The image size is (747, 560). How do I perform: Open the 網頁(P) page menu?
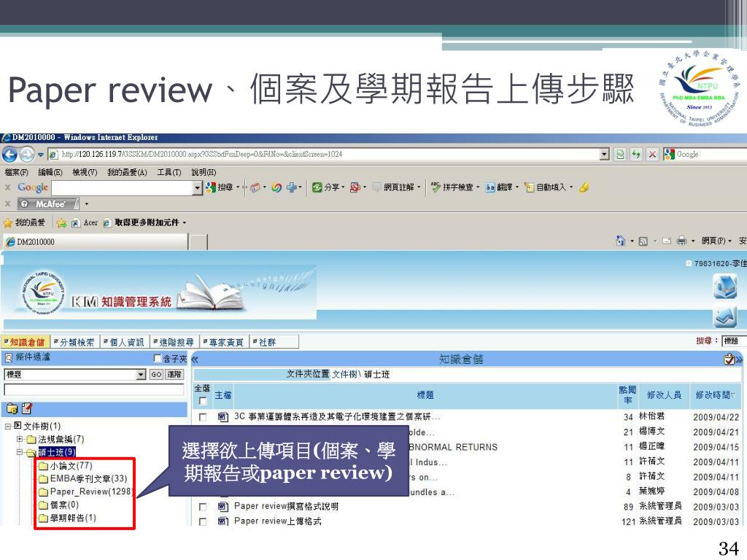(x=716, y=241)
